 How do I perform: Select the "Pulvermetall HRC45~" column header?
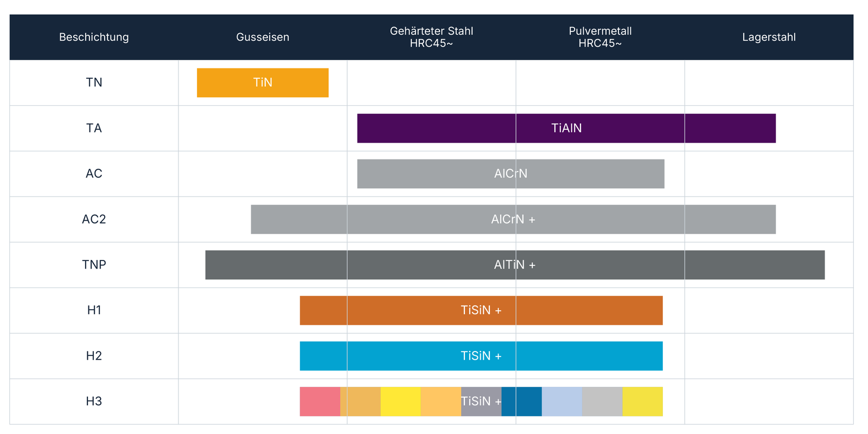(600, 37)
